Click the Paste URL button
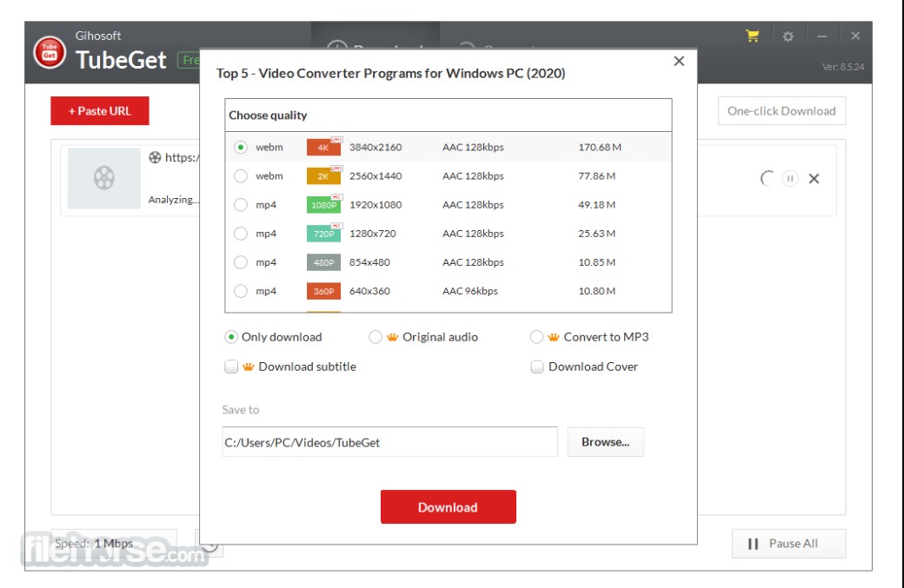The width and height of the screenshot is (904, 588). 100,110
